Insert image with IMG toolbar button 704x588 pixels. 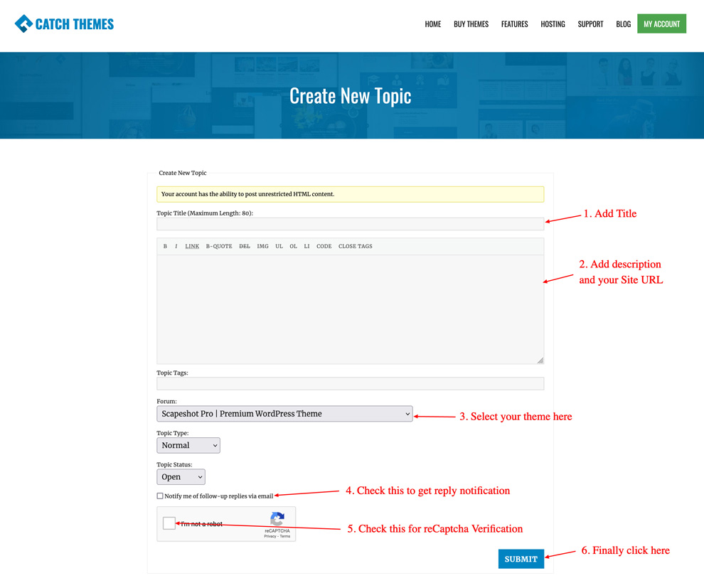click(262, 246)
